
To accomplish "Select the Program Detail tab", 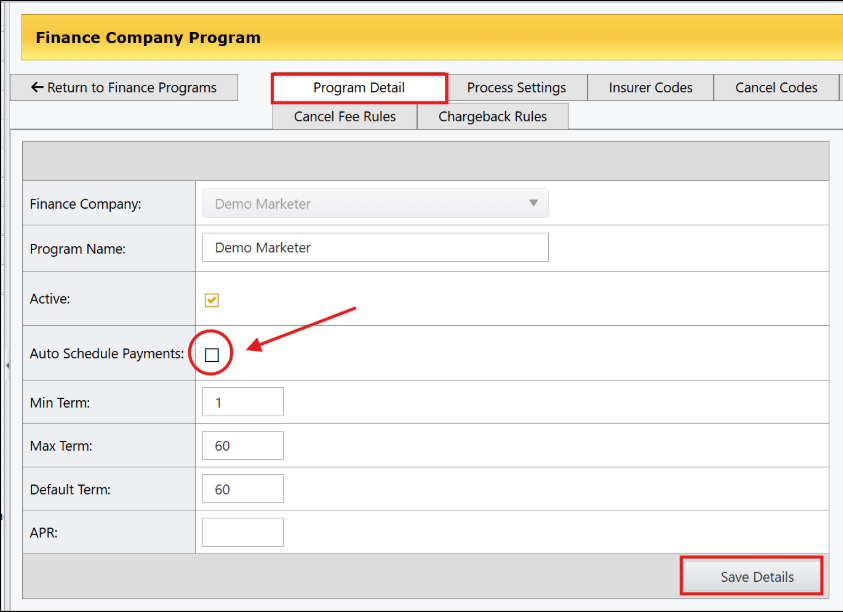I will click(x=359, y=88).
